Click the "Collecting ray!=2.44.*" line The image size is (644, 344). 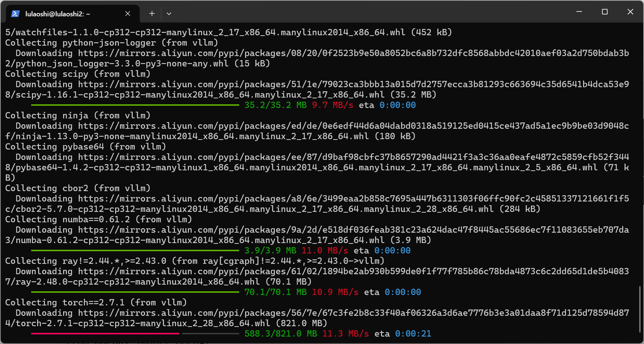pyautogui.click(x=195, y=261)
